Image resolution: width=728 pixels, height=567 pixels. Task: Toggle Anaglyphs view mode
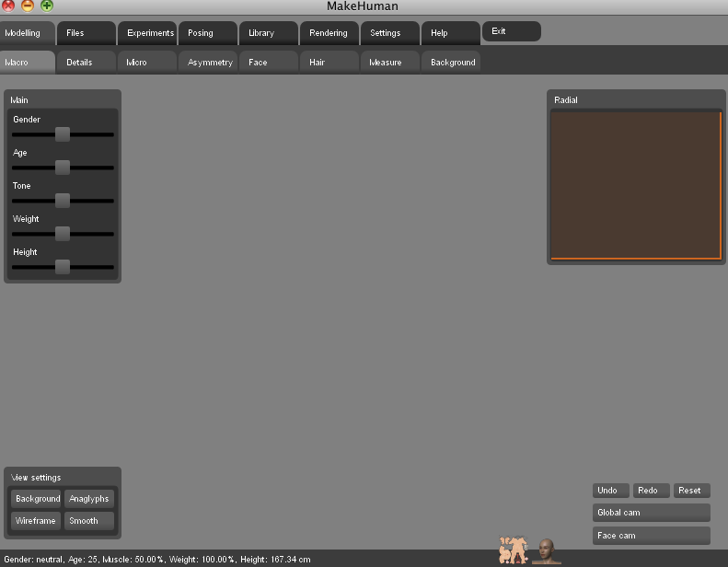[89, 499]
